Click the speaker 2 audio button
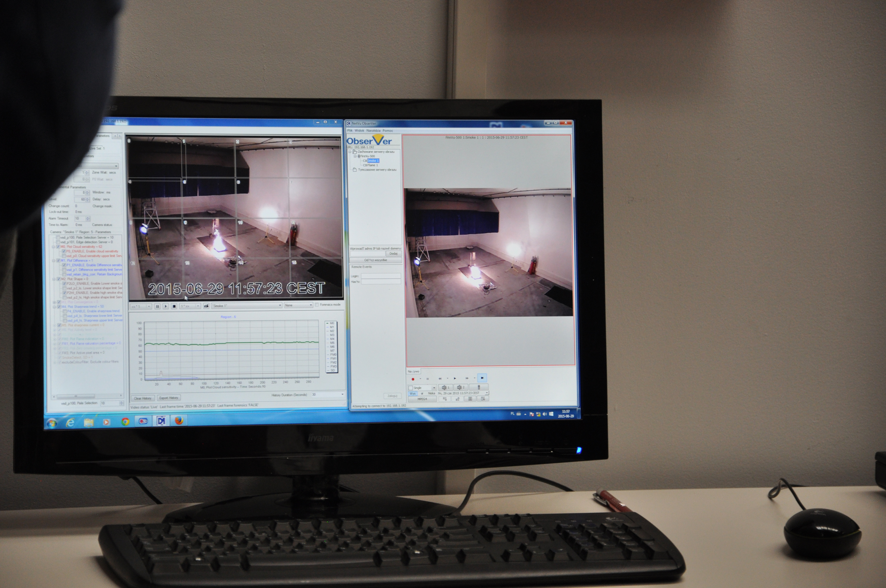886x588 pixels. coord(461,387)
